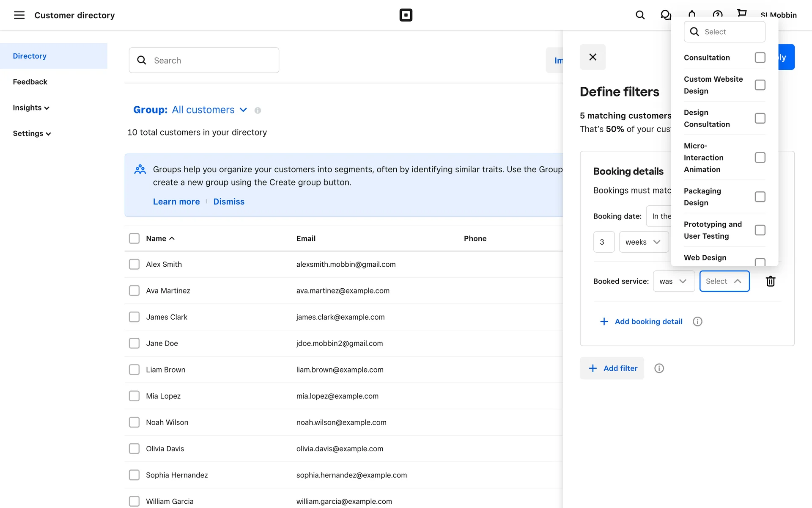This screenshot has width=812, height=508.
Task: Expand the All customers group selector
Action: [203, 110]
